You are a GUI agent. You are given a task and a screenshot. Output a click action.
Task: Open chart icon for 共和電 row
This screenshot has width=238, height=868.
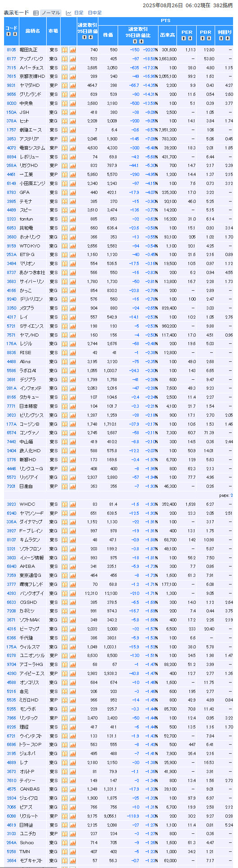point(73,228)
